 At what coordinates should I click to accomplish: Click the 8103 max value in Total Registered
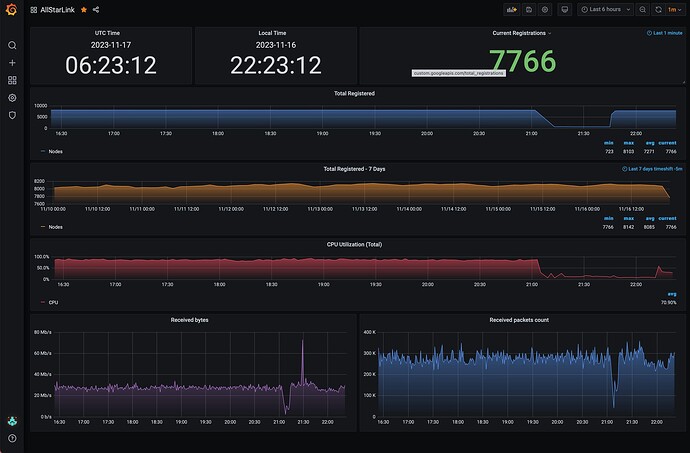point(628,151)
